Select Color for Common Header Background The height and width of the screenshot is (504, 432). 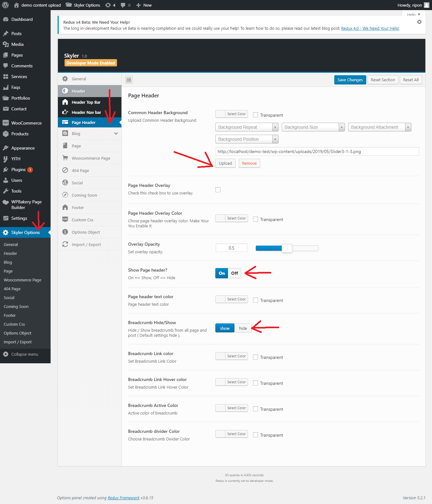click(x=231, y=114)
